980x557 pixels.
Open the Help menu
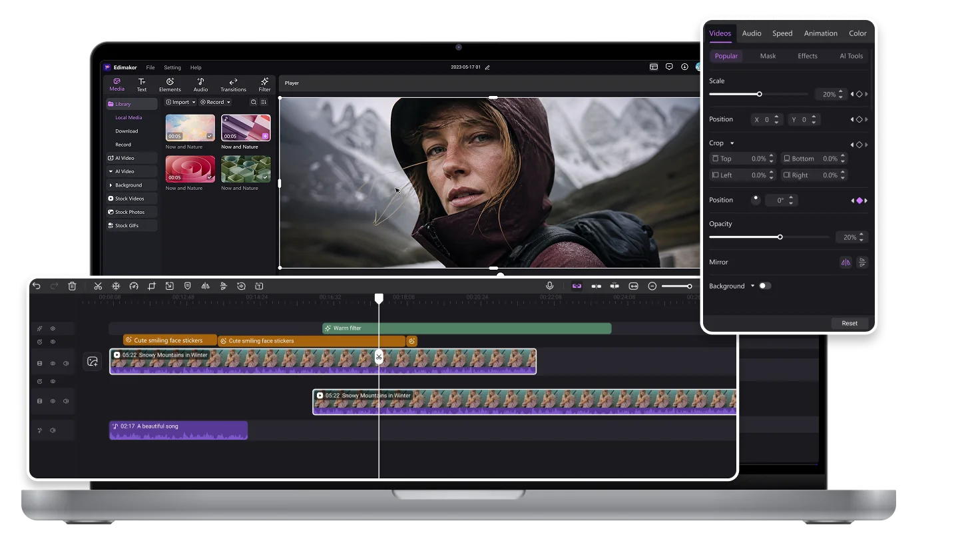click(196, 67)
